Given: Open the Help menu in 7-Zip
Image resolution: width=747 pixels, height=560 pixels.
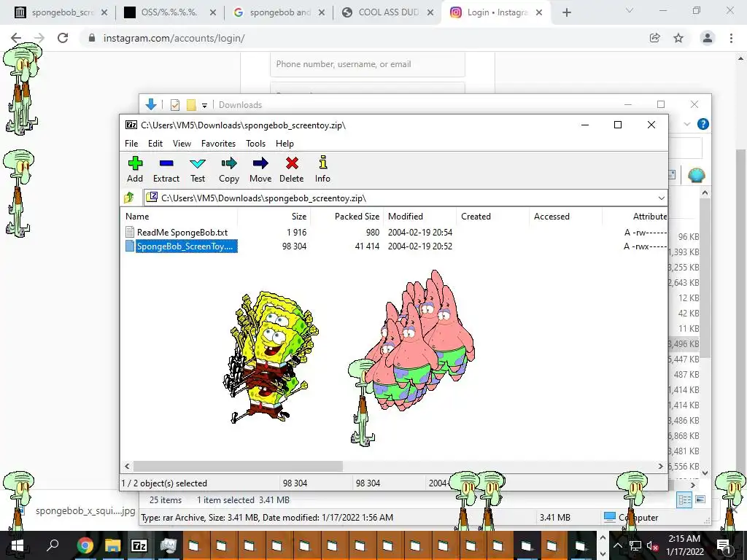Looking at the screenshot, I should [285, 144].
